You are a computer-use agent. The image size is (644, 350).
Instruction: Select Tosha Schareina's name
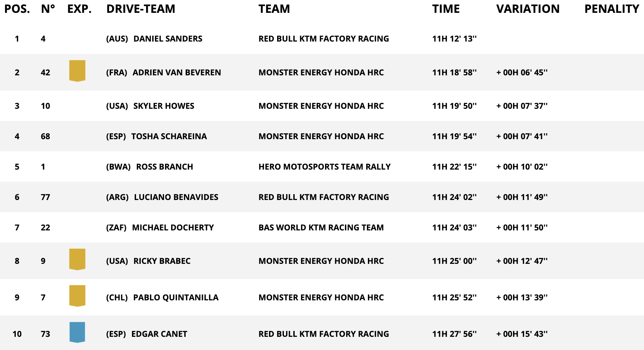coord(169,136)
